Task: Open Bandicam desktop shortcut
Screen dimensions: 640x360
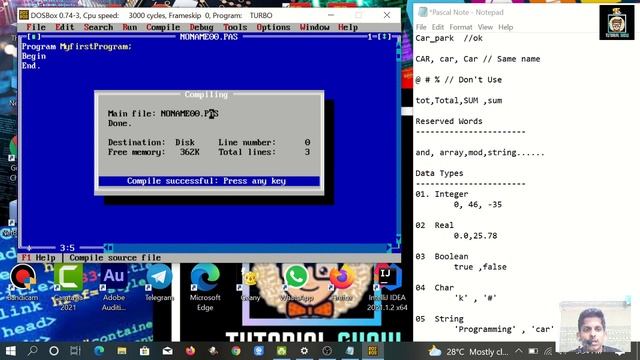Action: (x=23, y=283)
